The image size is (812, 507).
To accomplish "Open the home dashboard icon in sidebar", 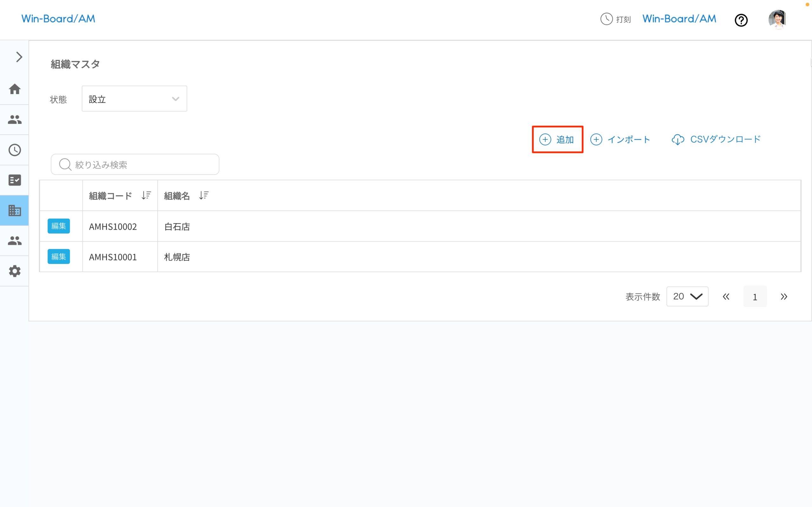I will click(14, 89).
